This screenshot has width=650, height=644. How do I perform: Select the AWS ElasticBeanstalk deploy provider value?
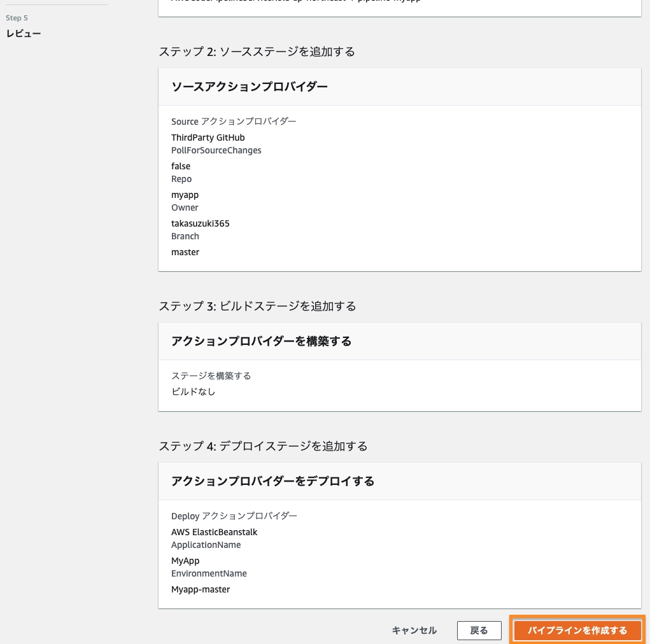click(x=214, y=532)
